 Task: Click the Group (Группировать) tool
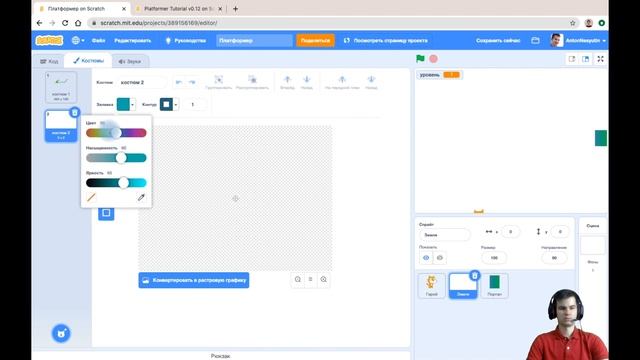pos(219,82)
